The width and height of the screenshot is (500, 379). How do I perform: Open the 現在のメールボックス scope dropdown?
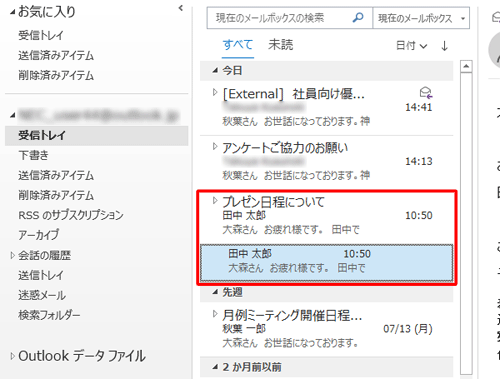pyautogui.click(x=421, y=18)
